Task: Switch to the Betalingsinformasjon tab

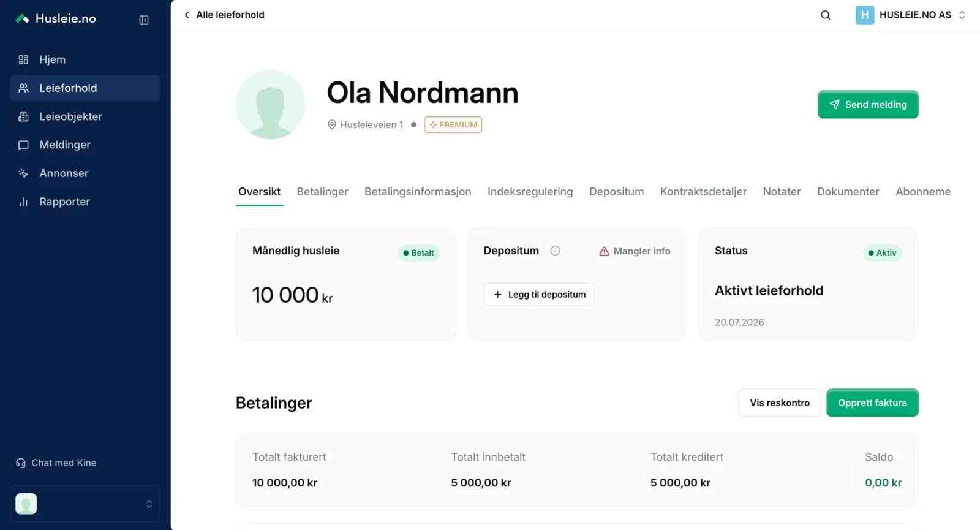Action: point(418,192)
